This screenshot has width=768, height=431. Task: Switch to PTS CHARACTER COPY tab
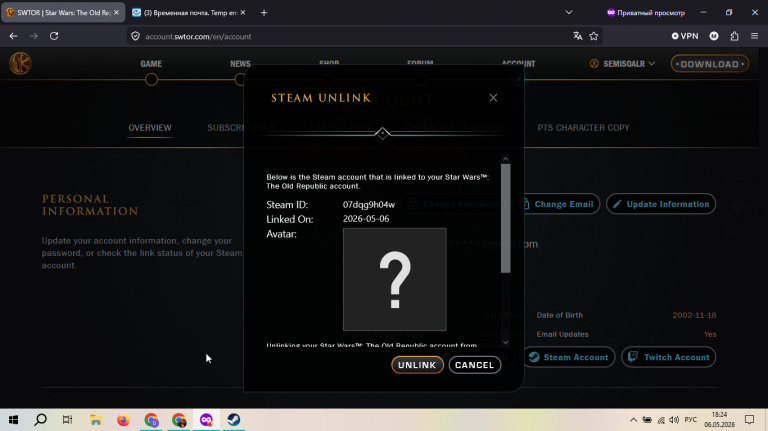pyautogui.click(x=583, y=128)
